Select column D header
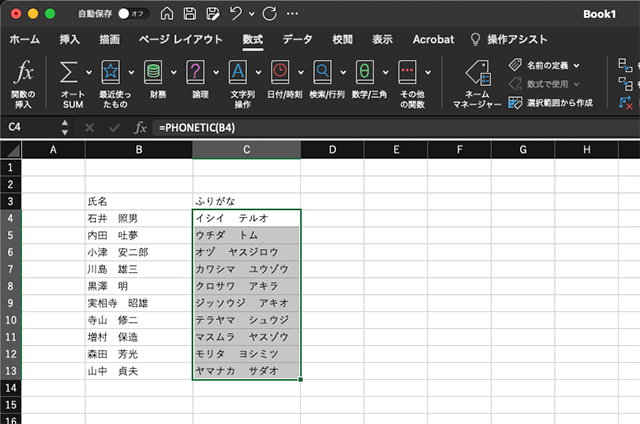This screenshot has width=640, height=424. (331, 149)
